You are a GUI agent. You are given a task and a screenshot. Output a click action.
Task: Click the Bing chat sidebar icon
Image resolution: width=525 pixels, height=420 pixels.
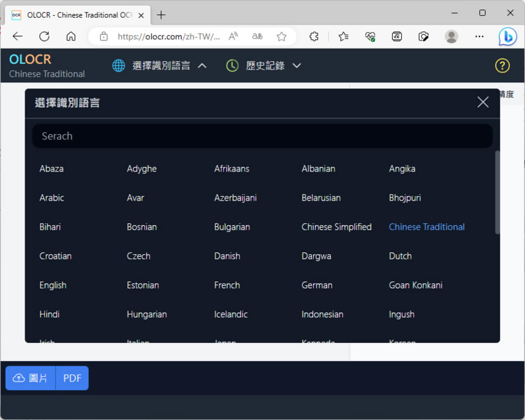tap(507, 37)
